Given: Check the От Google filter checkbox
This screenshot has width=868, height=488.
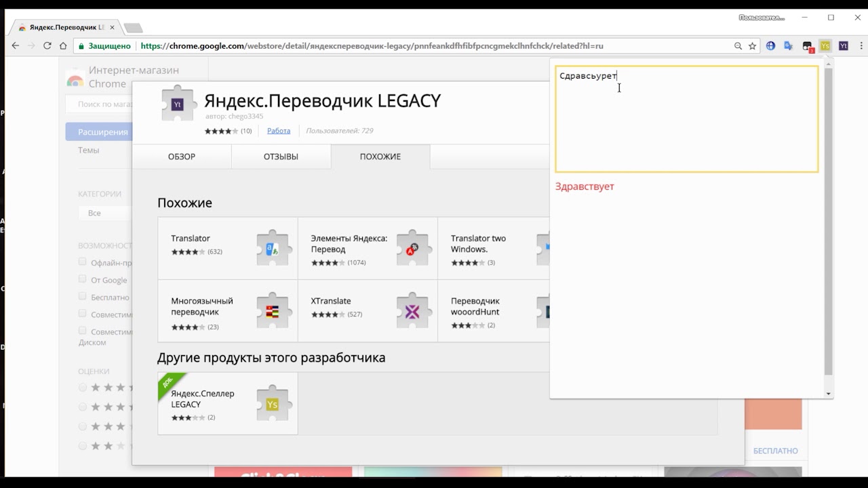Looking at the screenshot, I should [83, 279].
